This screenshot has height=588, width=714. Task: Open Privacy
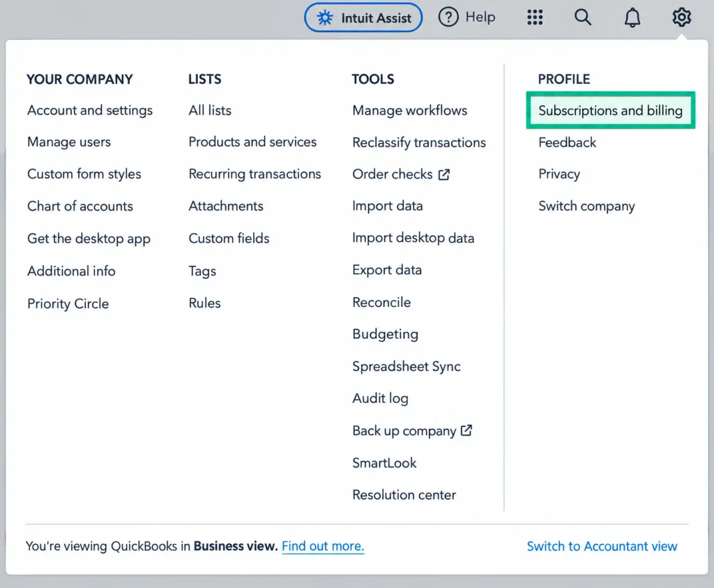[559, 174]
